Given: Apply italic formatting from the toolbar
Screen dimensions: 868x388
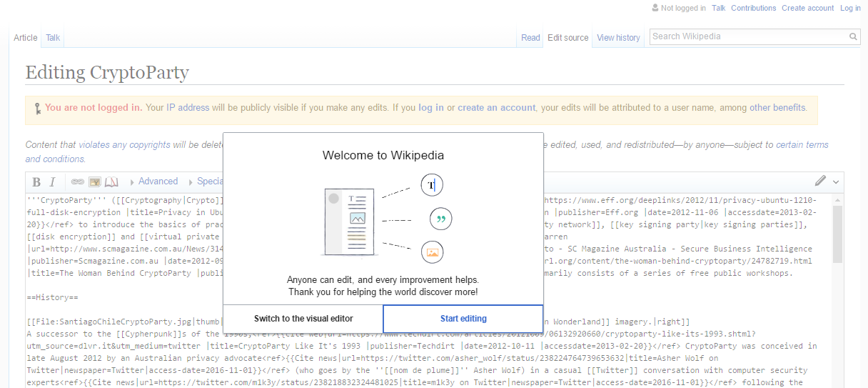Looking at the screenshot, I should pos(52,182).
